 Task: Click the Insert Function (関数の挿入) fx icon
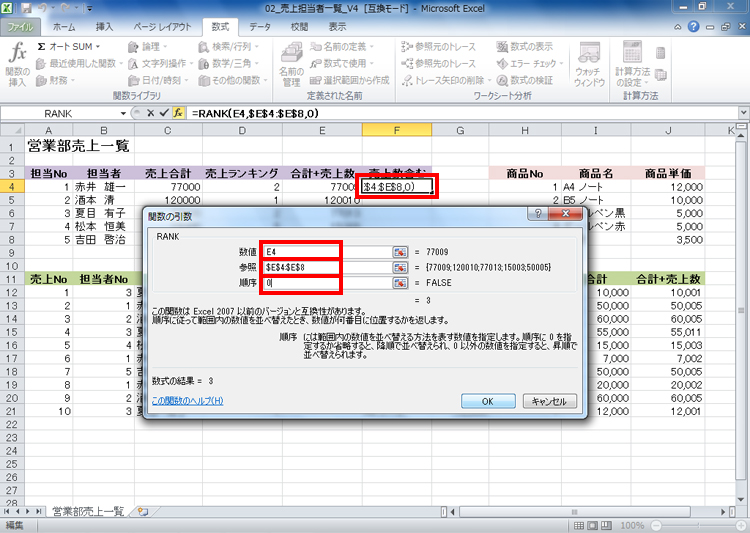18,64
